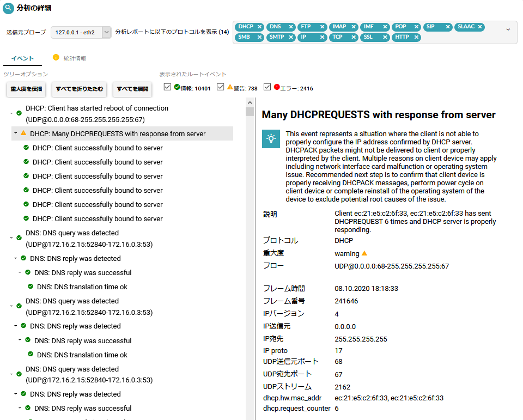Viewport: 523px width, 420px height.
Task: Click the yellow info icon beside 統計情報
Action: point(56,58)
